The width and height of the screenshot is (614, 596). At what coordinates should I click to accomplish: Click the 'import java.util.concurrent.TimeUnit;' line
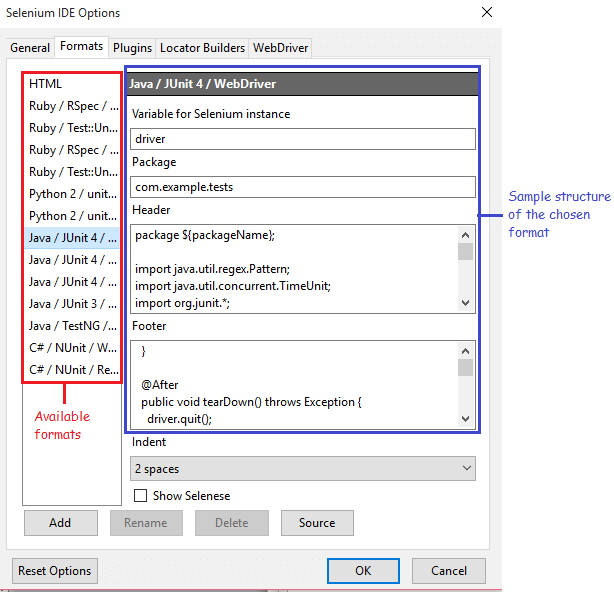pyautogui.click(x=233, y=286)
